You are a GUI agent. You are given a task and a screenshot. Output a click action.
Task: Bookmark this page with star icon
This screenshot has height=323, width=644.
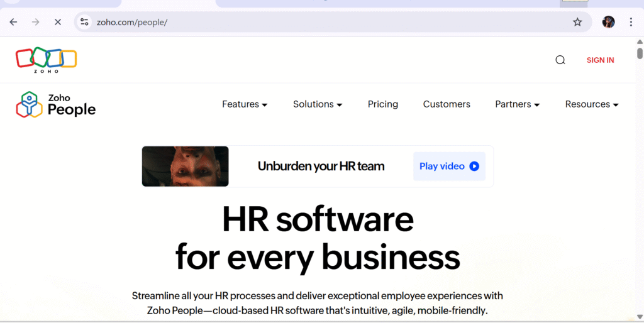tap(577, 22)
